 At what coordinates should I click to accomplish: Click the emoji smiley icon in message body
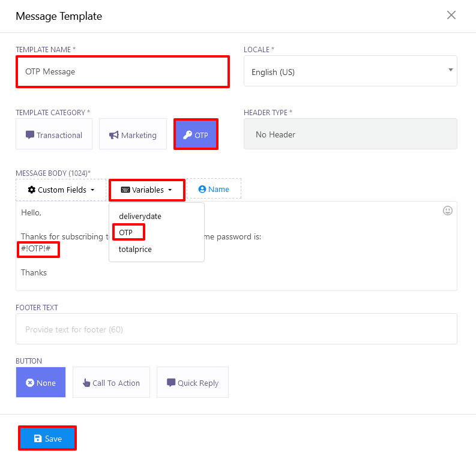coord(447,211)
